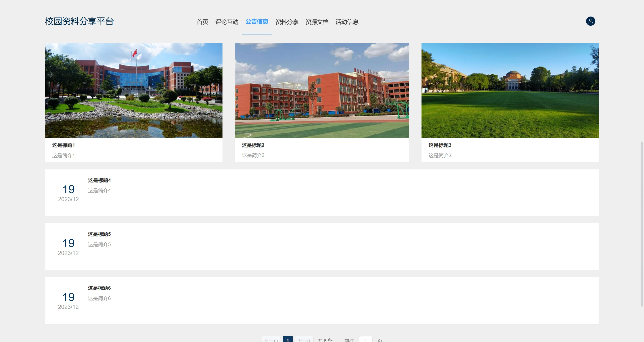The height and width of the screenshot is (342, 644).
Task: Open the 首页 navigation tab
Action: 202,22
